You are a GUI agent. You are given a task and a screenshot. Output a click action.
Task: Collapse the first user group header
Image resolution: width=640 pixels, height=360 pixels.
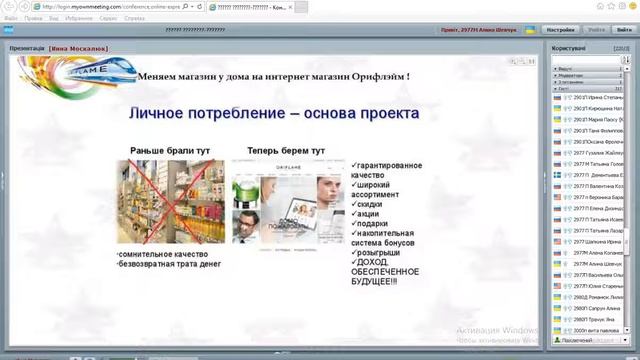(x=587, y=69)
